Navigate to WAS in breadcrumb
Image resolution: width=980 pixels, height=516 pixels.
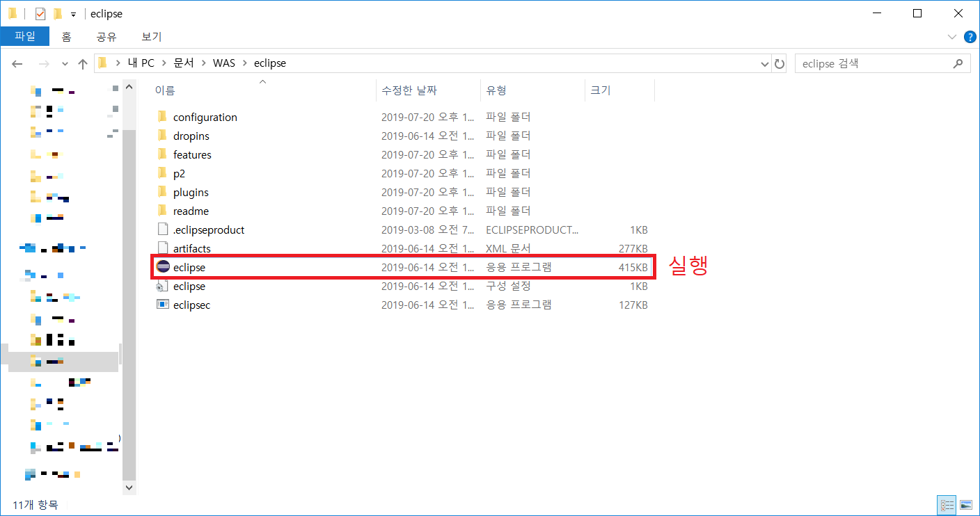point(224,63)
